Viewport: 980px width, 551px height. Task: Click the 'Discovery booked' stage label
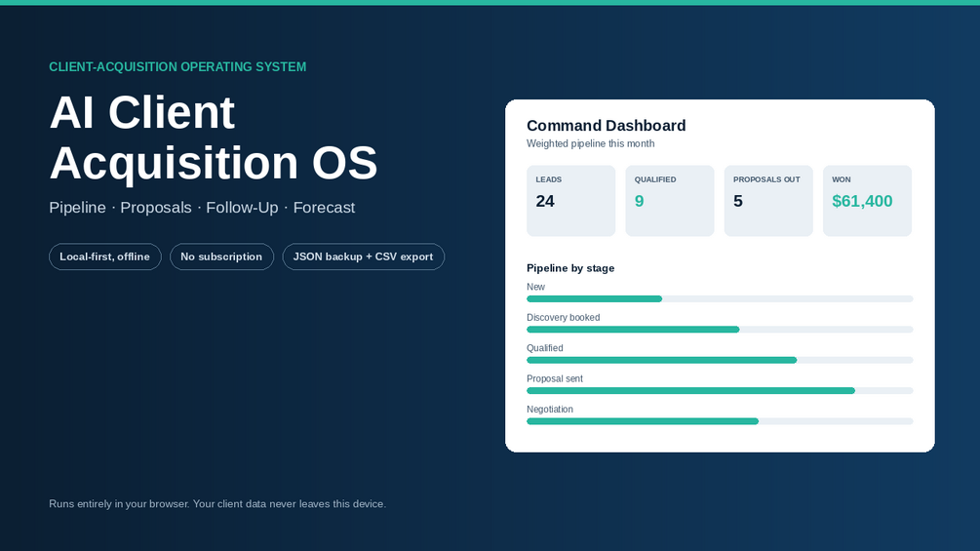(x=563, y=317)
